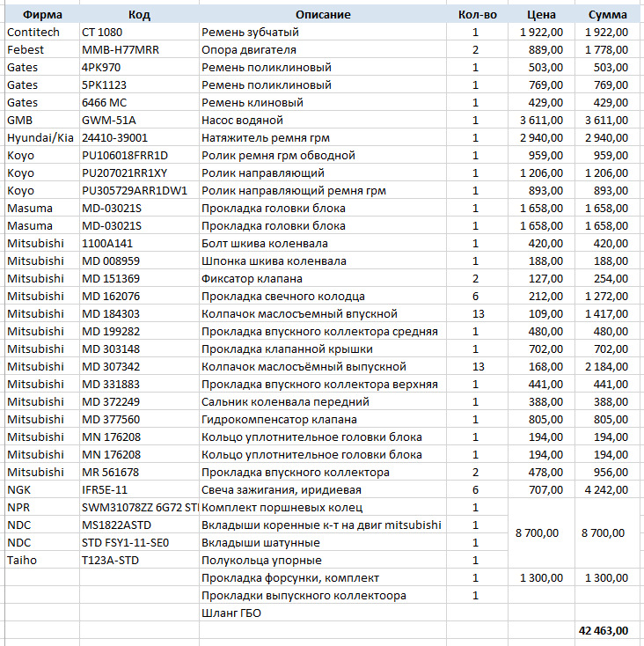The image size is (644, 646).
Task: Click description 'Вкладыши шатунные'
Action: (323, 543)
